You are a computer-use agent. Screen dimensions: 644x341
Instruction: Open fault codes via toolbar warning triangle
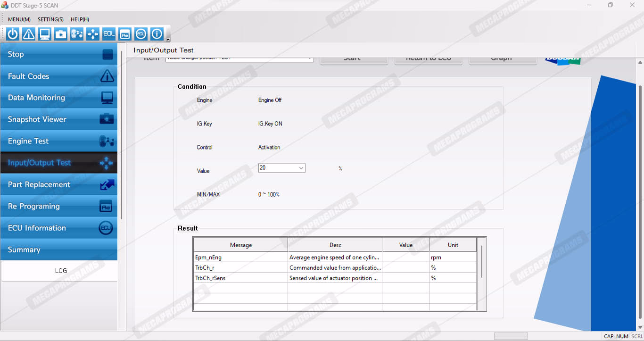(29, 34)
